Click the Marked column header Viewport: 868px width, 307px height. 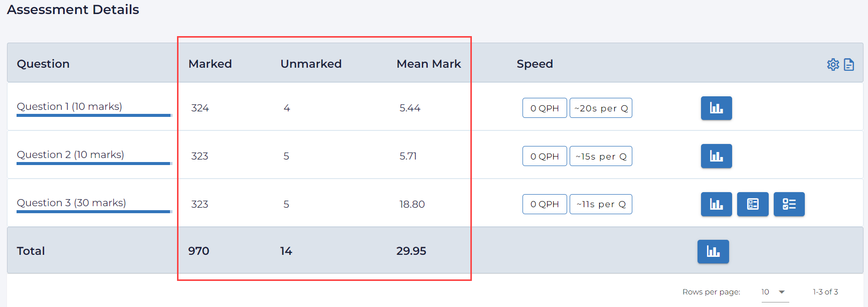point(210,64)
